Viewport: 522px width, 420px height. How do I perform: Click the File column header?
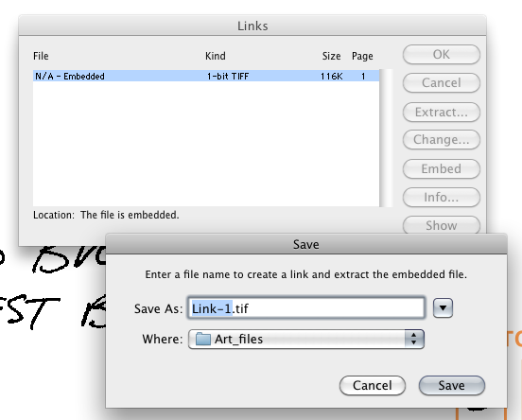pos(41,56)
